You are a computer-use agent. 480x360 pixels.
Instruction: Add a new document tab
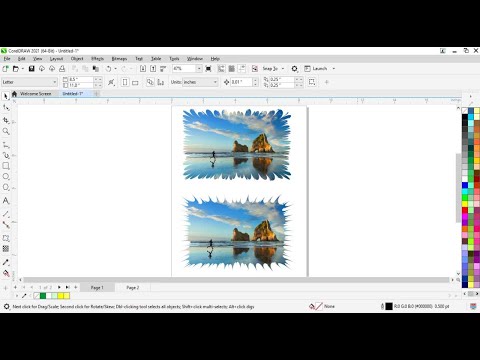[x=96, y=94]
